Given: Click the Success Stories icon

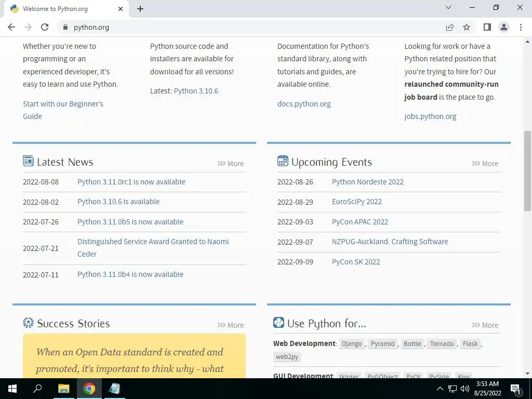Looking at the screenshot, I should (28, 322).
